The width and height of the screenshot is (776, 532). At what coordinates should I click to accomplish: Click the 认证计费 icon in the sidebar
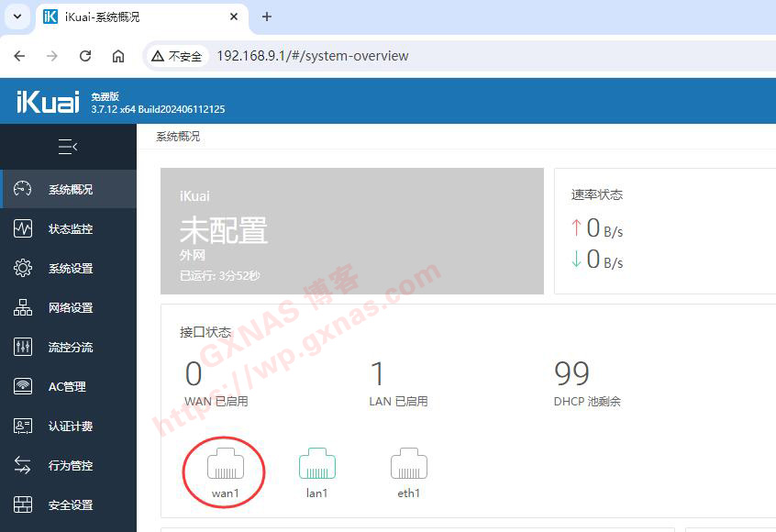23,427
